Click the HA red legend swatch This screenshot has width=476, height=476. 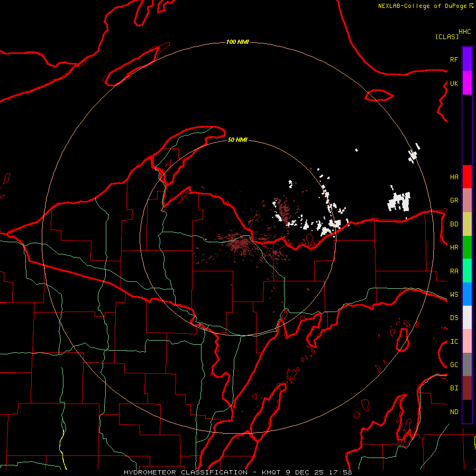467,177
